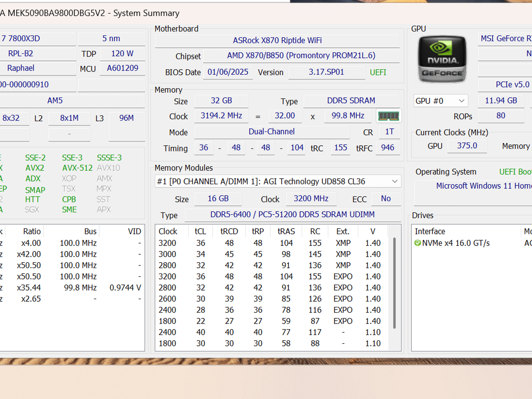Image resolution: width=532 pixels, height=399 pixels.
Task: Select the NVMe x4 16.0 GT/s drive row
Action: 472,243
